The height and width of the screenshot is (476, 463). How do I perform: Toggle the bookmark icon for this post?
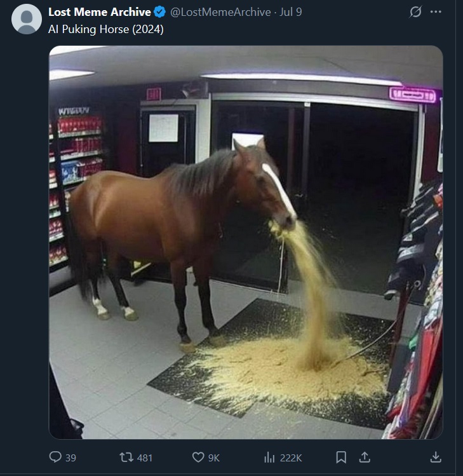341,457
